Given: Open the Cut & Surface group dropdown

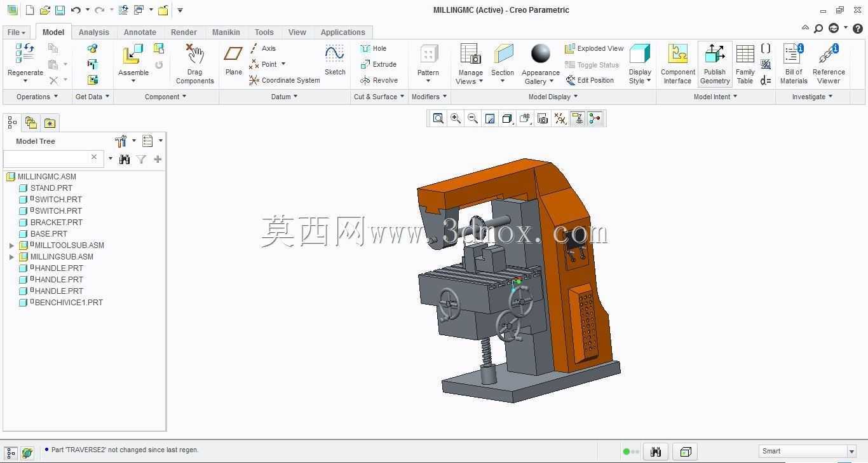Looking at the screenshot, I should coord(379,97).
